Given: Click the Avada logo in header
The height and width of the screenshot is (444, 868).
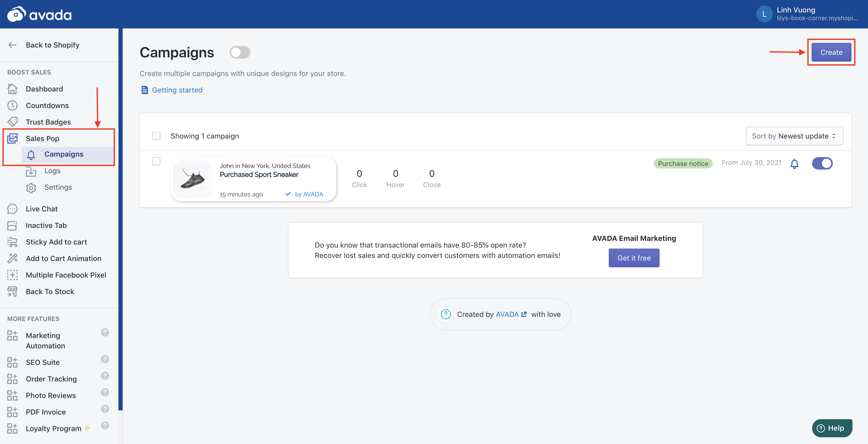Looking at the screenshot, I should (x=39, y=14).
